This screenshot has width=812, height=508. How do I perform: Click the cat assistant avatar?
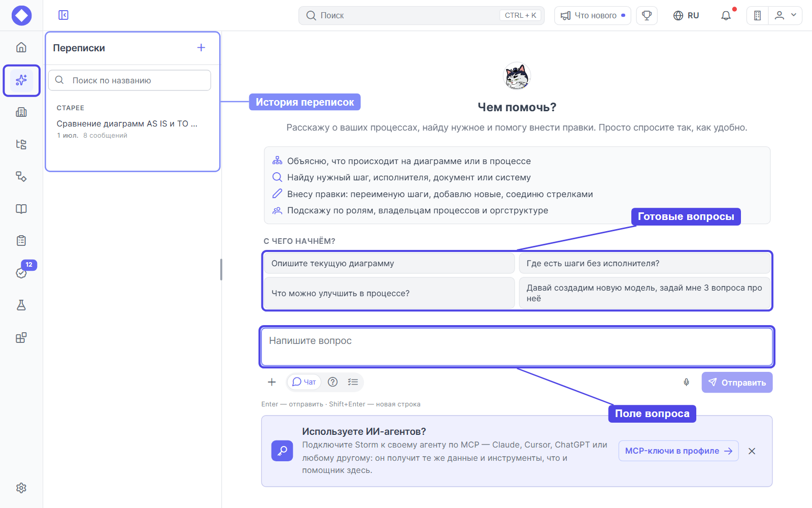coord(517,76)
